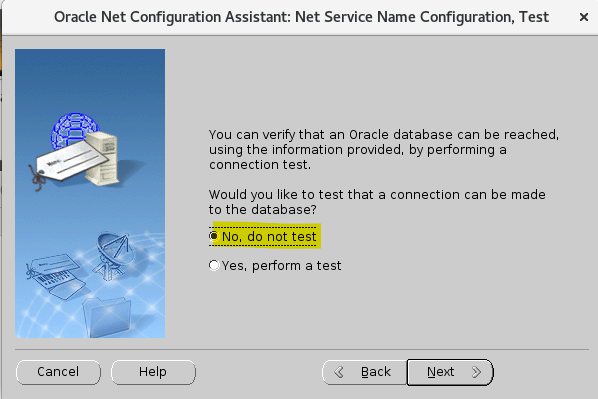The width and height of the screenshot is (598, 399).
Task: Click the Oracle Net Configuration Assistant title bar
Action: (301, 17)
